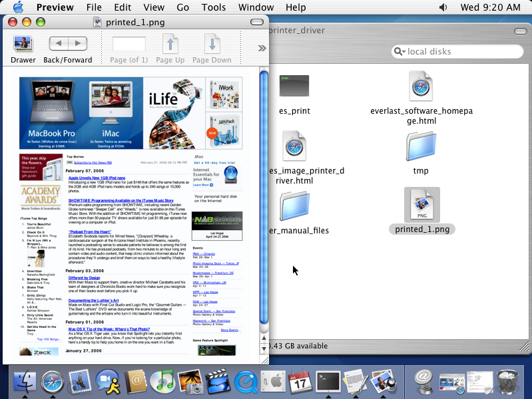This screenshot has width=532, height=399.
Task: Open Safari from the Dock
Action: coord(52,382)
